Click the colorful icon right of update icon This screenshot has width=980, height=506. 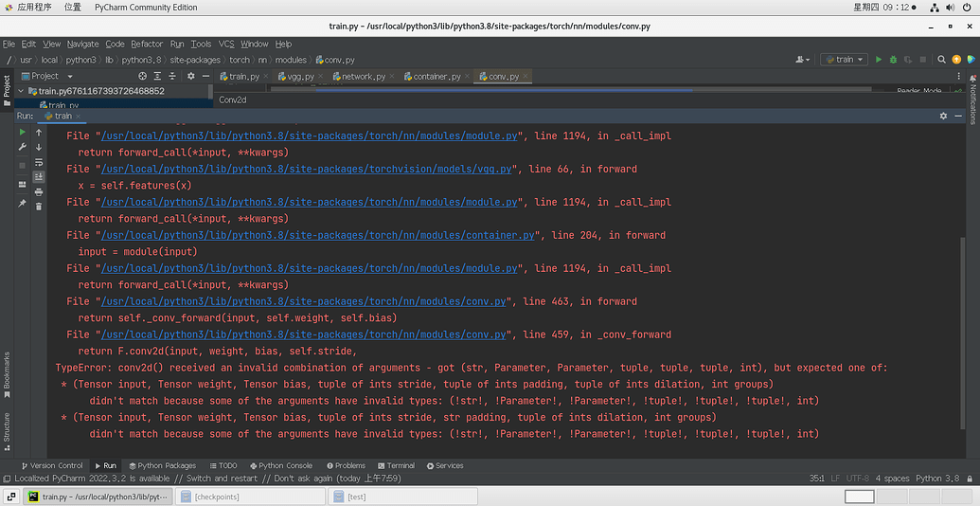pyautogui.click(x=971, y=60)
